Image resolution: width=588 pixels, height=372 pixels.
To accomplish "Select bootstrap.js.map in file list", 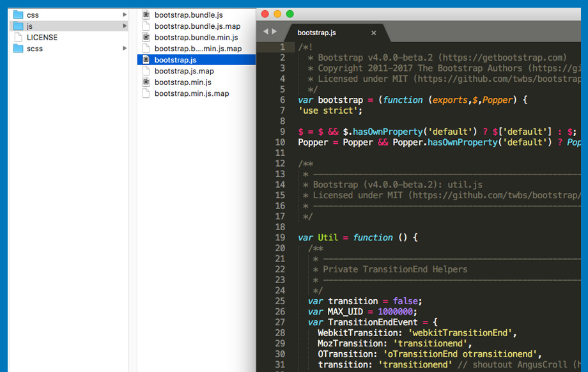I will (x=184, y=71).
